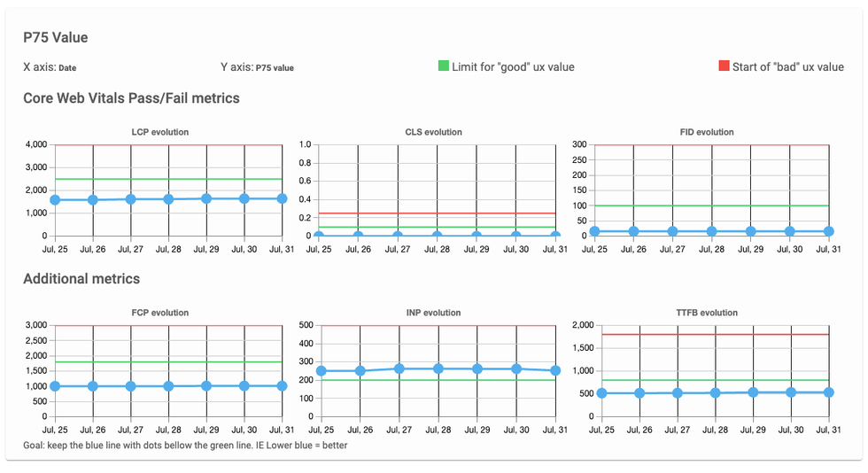Click the "Core Web Vitals Pass/Fail metrics" heading
This screenshot has width=868, height=473.
click(x=131, y=98)
